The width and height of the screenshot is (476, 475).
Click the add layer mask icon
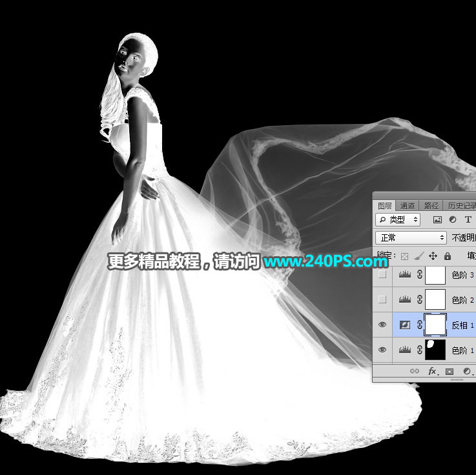[x=450, y=371]
